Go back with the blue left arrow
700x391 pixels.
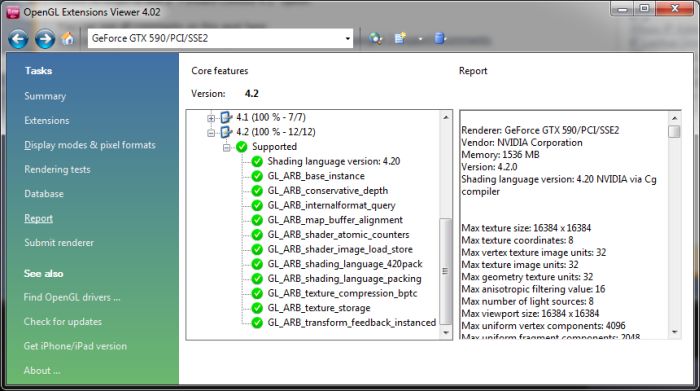click(x=18, y=39)
